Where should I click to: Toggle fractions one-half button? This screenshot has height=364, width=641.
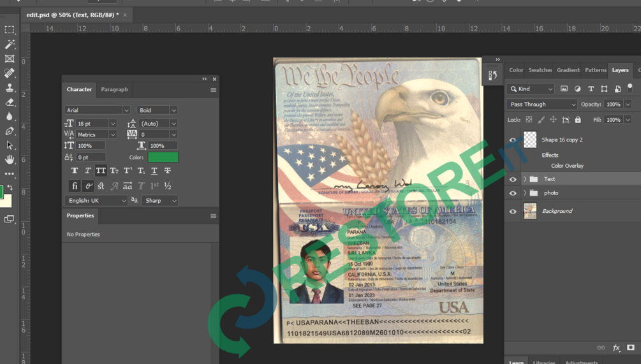pyautogui.click(x=168, y=186)
